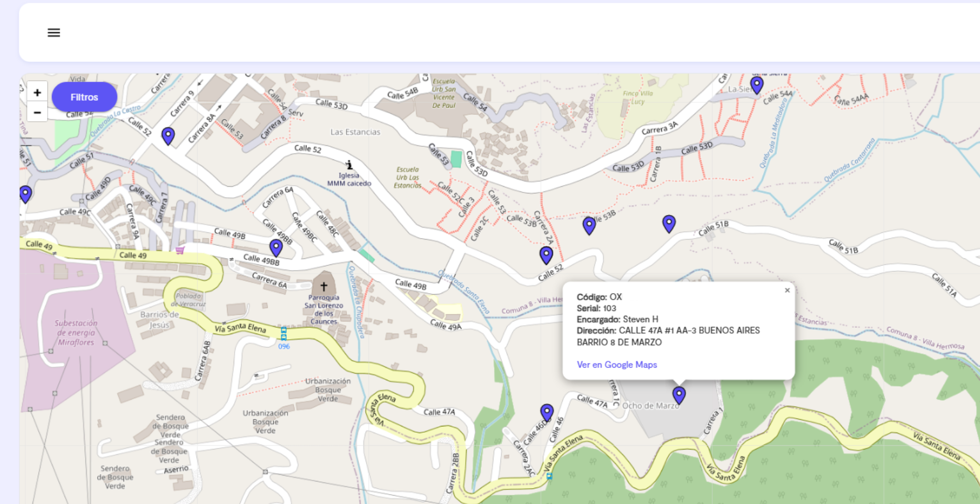Click the Finca Villa Lucy label

(x=638, y=98)
